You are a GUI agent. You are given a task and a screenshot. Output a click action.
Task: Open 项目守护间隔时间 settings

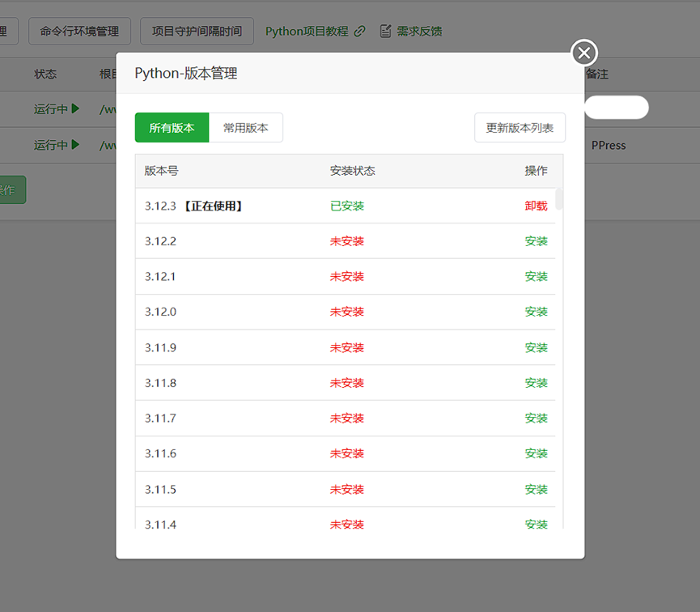pos(197,32)
